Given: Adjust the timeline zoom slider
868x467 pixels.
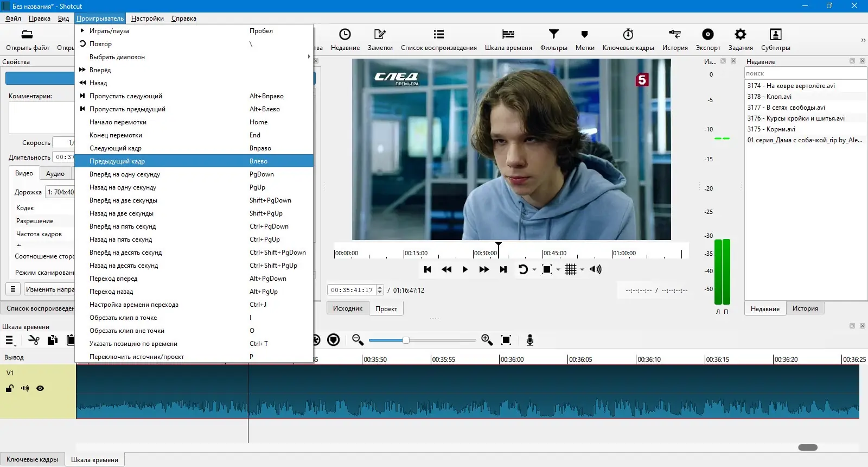Looking at the screenshot, I should [x=406, y=340].
